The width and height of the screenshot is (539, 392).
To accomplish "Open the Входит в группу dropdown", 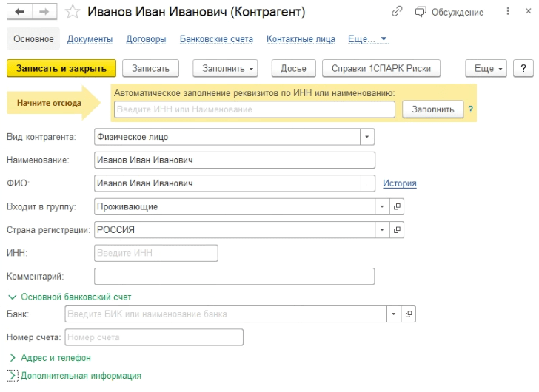I will [382, 206].
